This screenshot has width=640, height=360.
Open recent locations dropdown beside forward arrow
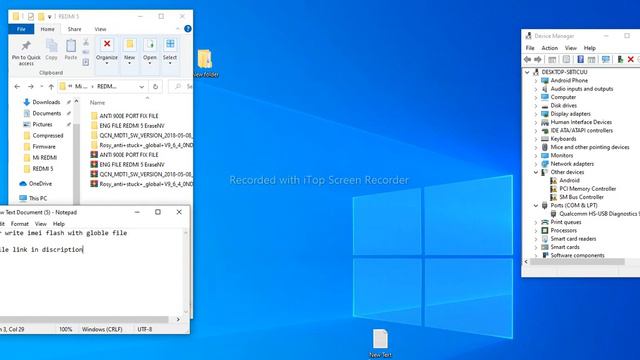[41, 87]
